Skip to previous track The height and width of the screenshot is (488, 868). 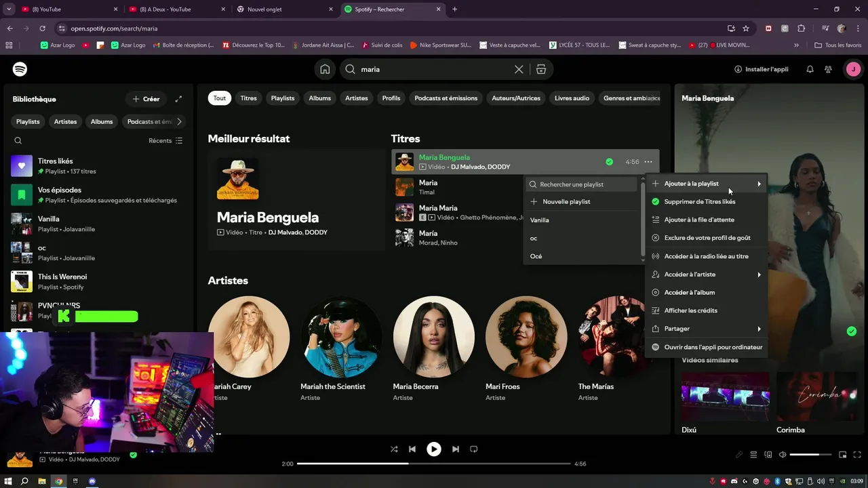tap(412, 449)
